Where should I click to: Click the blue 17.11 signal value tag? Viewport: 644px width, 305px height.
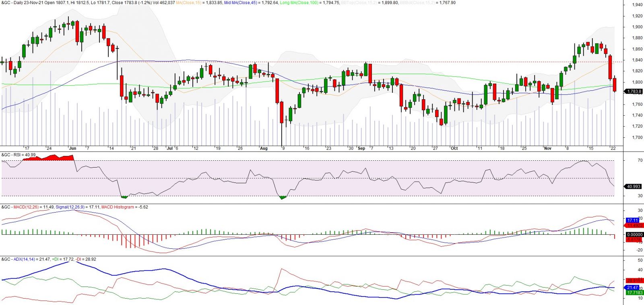coord(633,220)
